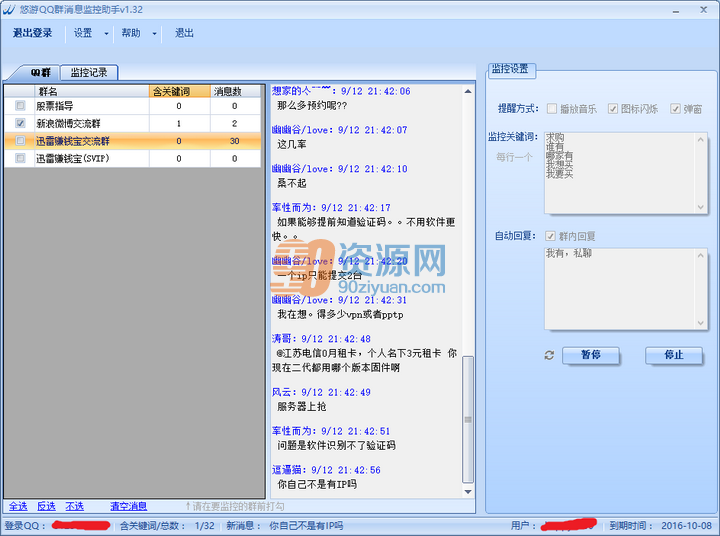Toggle the 图标闪烁 reminder checkbox
720x536 pixels.
point(613,108)
